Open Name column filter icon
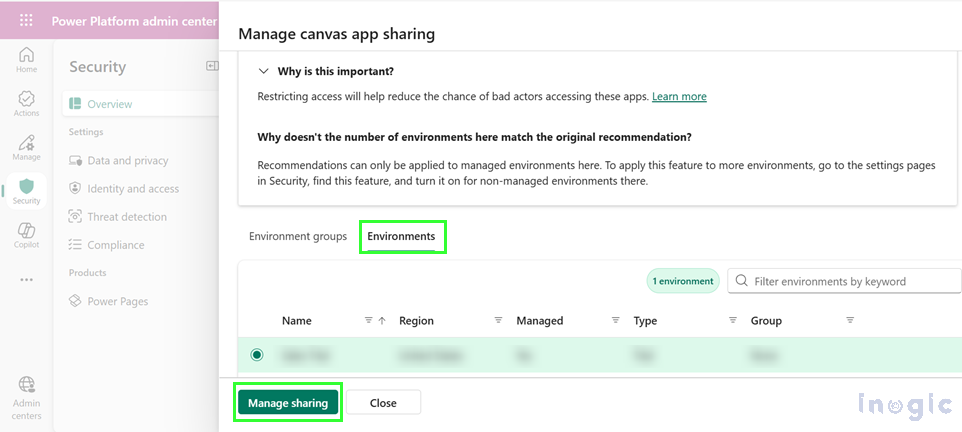This screenshot has width=962, height=432. (x=369, y=320)
